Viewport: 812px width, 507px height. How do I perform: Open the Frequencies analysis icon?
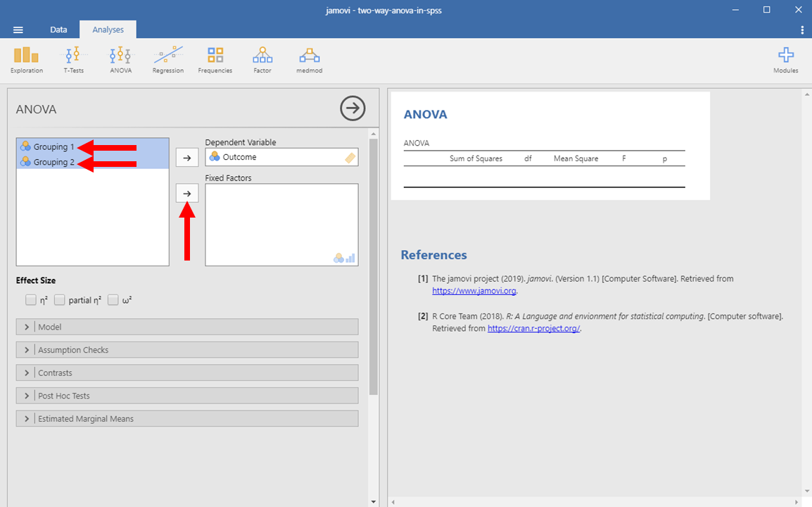coord(215,59)
